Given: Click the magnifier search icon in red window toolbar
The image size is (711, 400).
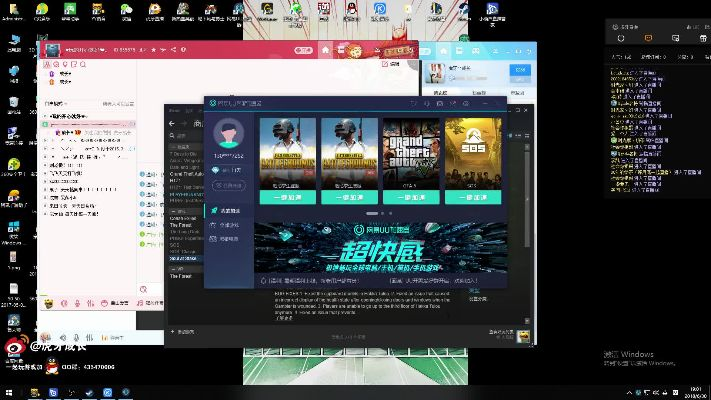Looking at the screenshot, I should pos(83,64).
